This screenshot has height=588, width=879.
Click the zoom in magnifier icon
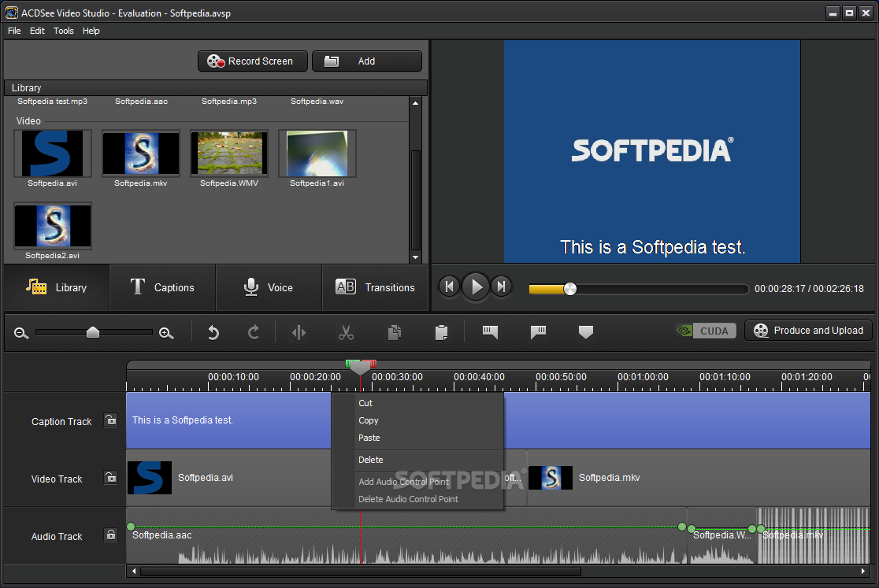pos(166,333)
